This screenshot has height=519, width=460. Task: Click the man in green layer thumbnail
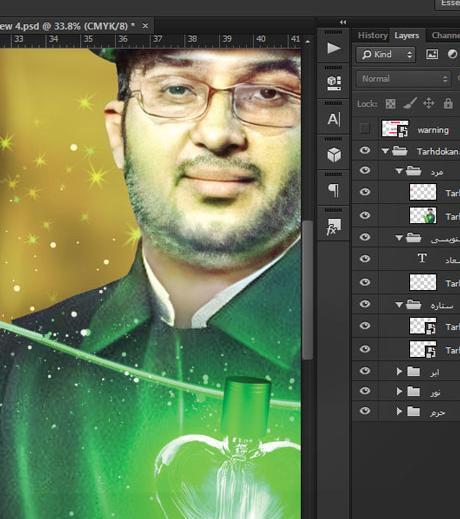(423, 215)
